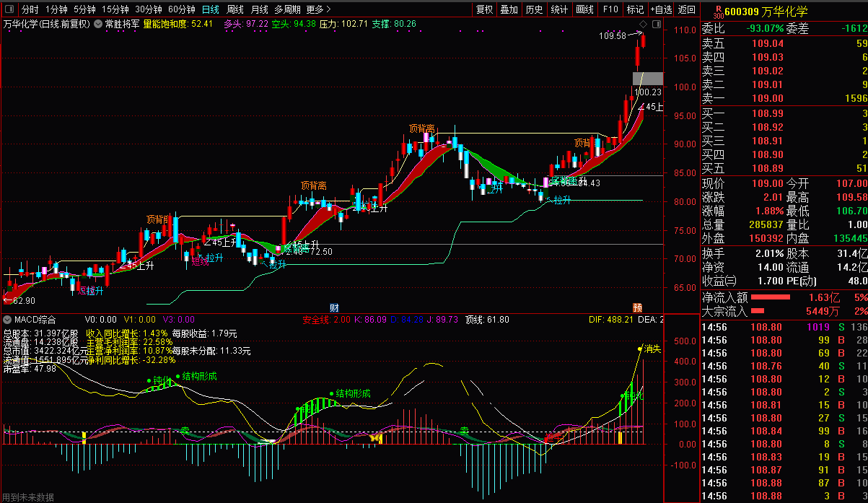Select the 卖五 109.04 ask row
The height and width of the screenshot is (503, 868).
click(784, 43)
